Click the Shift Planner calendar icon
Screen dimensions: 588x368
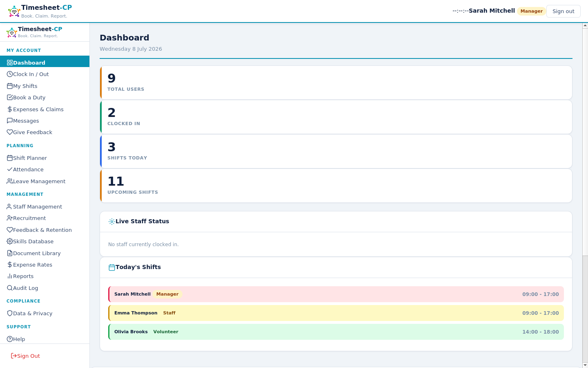(x=10, y=158)
